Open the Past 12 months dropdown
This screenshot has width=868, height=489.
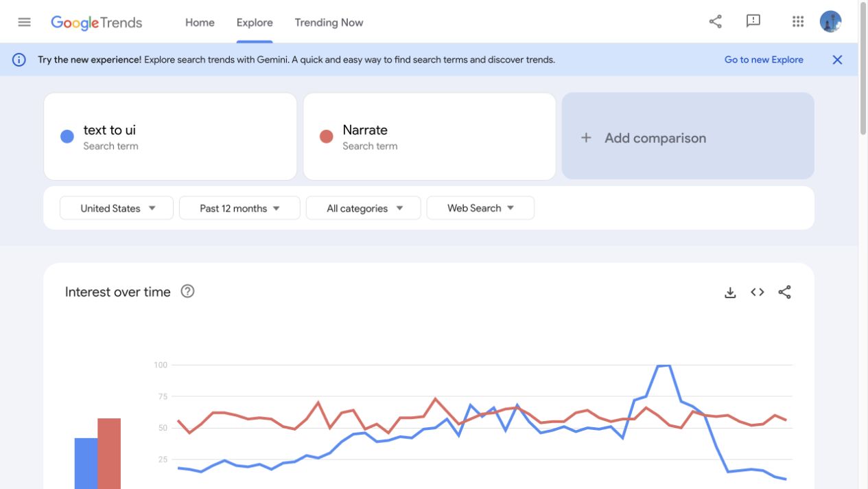click(x=239, y=208)
